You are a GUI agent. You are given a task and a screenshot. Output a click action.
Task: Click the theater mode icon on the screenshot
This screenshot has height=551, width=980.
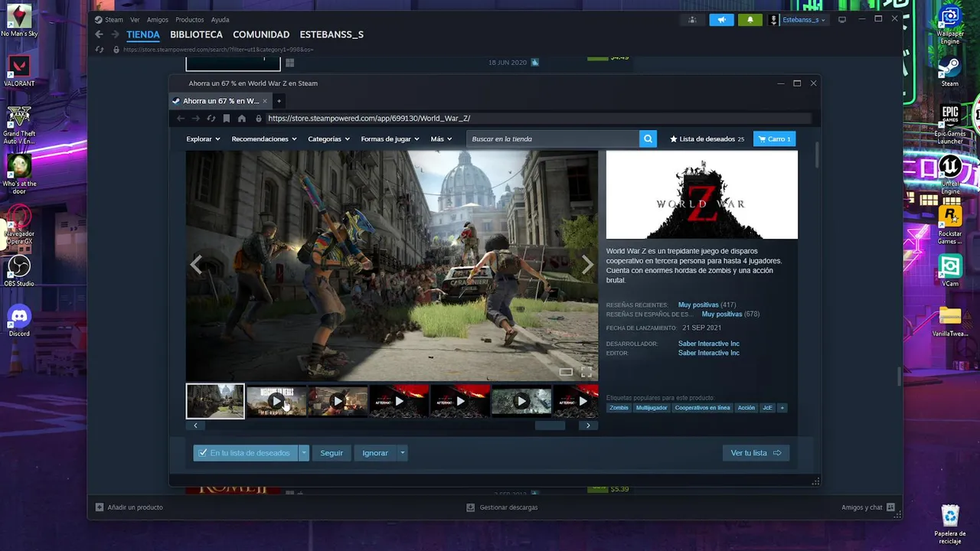(x=566, y=372)
